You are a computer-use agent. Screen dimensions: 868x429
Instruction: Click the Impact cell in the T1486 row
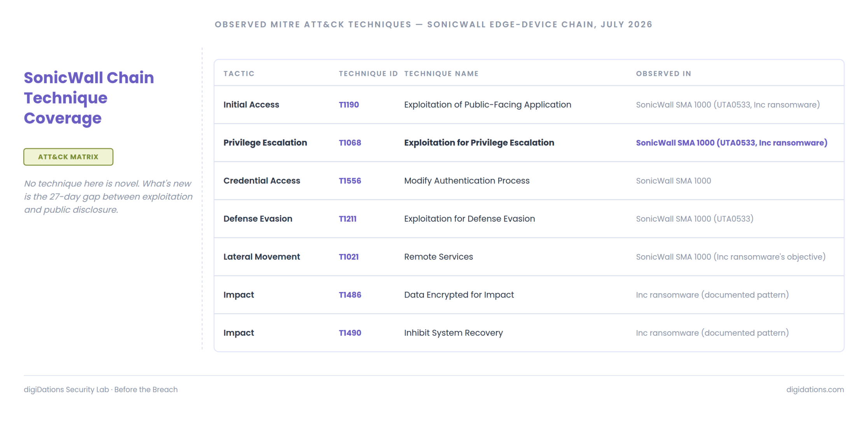tap(239, 295)
